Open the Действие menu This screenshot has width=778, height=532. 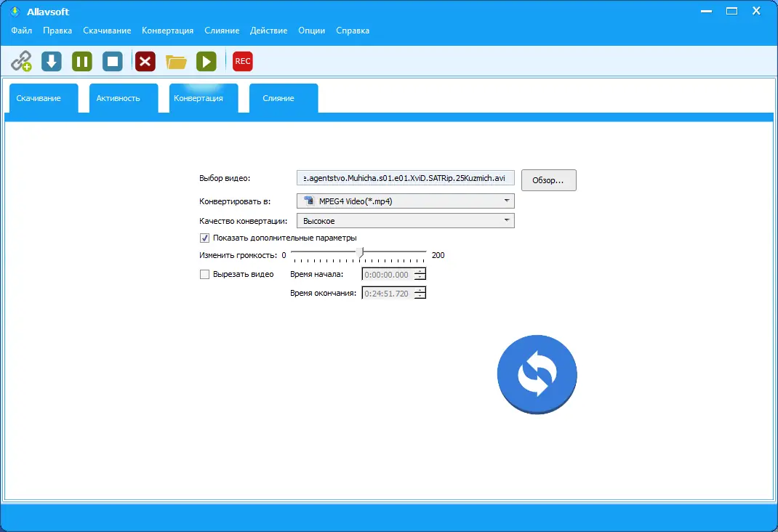(268, 31)
